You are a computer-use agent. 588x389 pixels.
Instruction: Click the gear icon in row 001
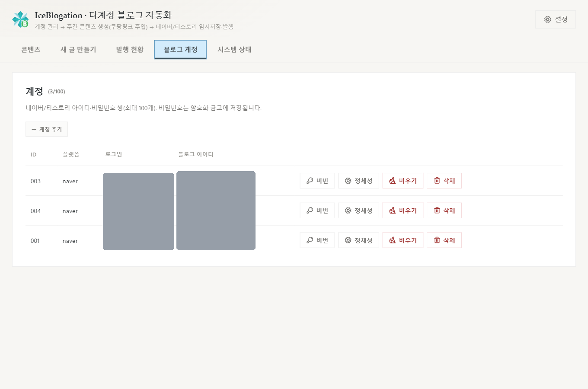[x=348, y=240]
